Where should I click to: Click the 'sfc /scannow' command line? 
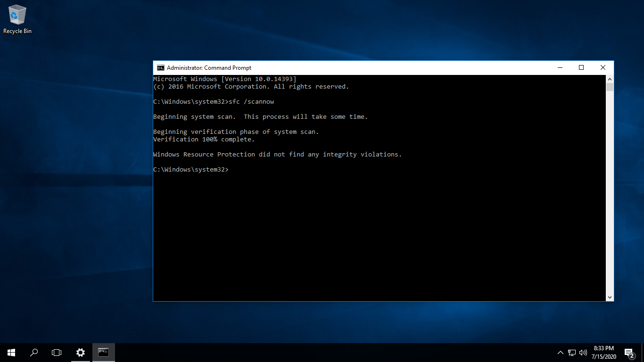coord(214,102)
